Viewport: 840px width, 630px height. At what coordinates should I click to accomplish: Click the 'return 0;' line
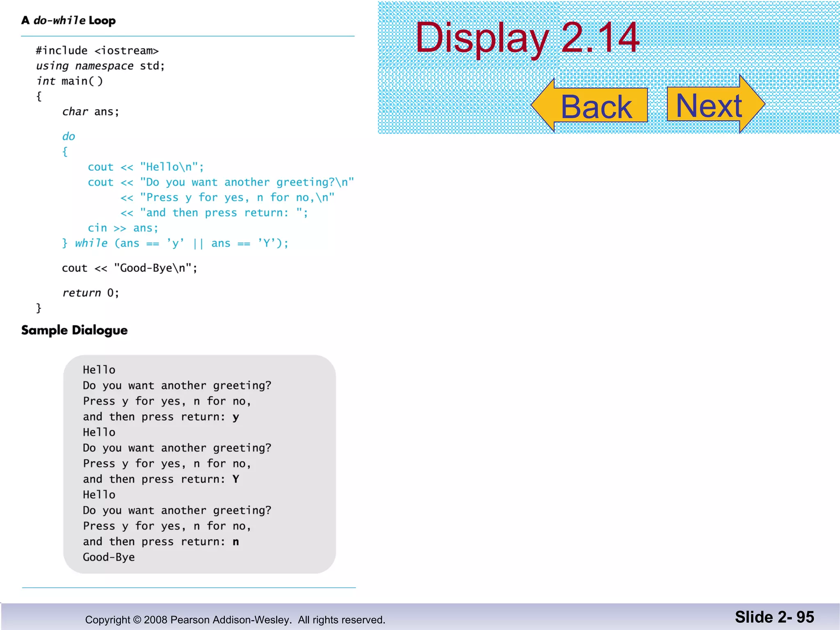click(91, 293)
